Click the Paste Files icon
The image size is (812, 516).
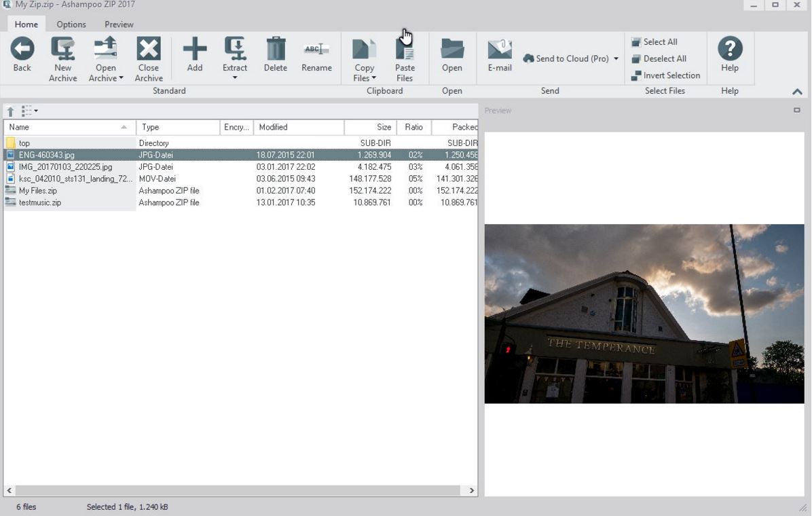[x=405, y=50]
